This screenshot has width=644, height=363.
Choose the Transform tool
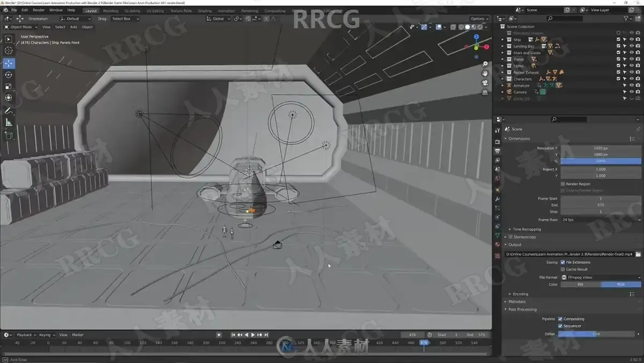coord(9,98)
